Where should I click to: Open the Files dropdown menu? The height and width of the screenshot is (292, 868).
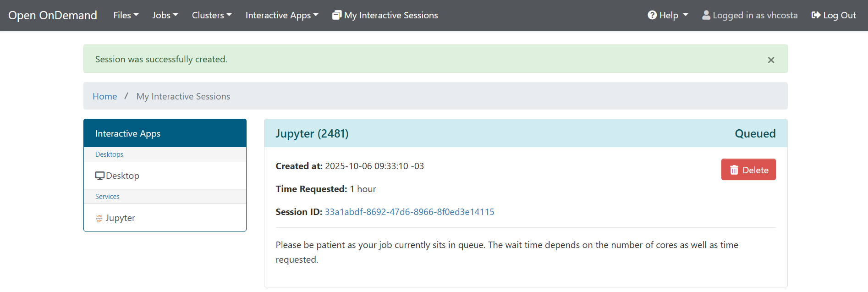coord(126,15)
